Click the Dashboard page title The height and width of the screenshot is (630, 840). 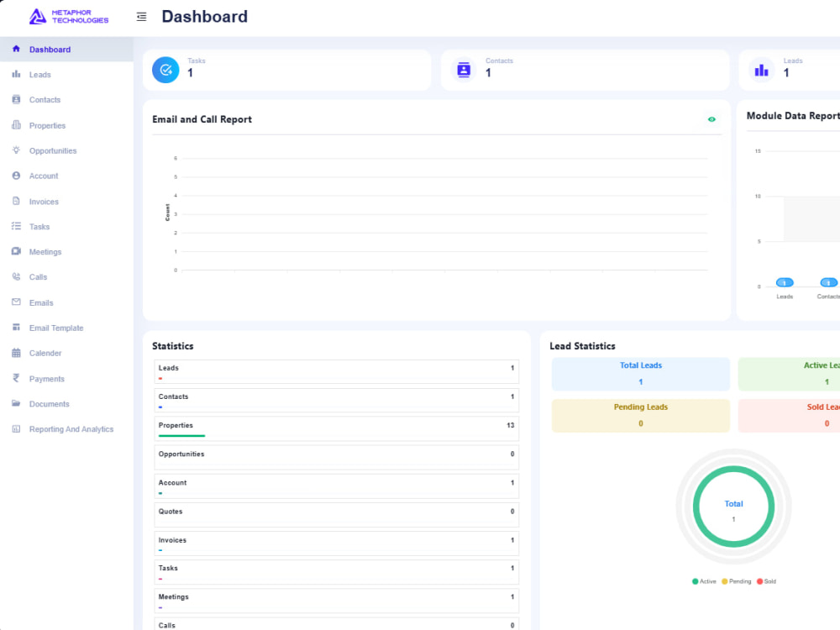[205, 17]
